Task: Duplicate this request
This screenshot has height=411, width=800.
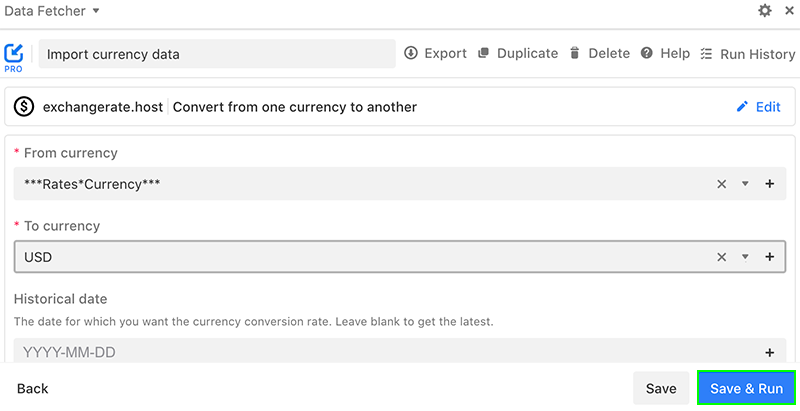Action: coord(517,54)
